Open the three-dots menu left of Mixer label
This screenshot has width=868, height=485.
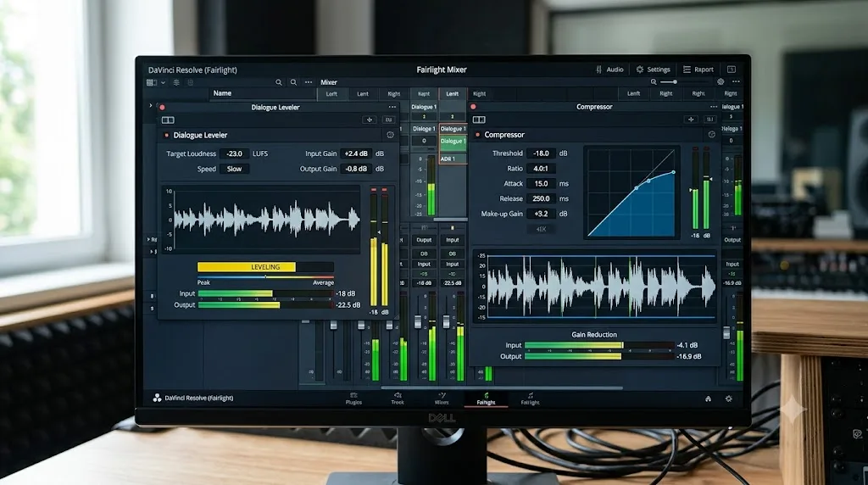309,82
